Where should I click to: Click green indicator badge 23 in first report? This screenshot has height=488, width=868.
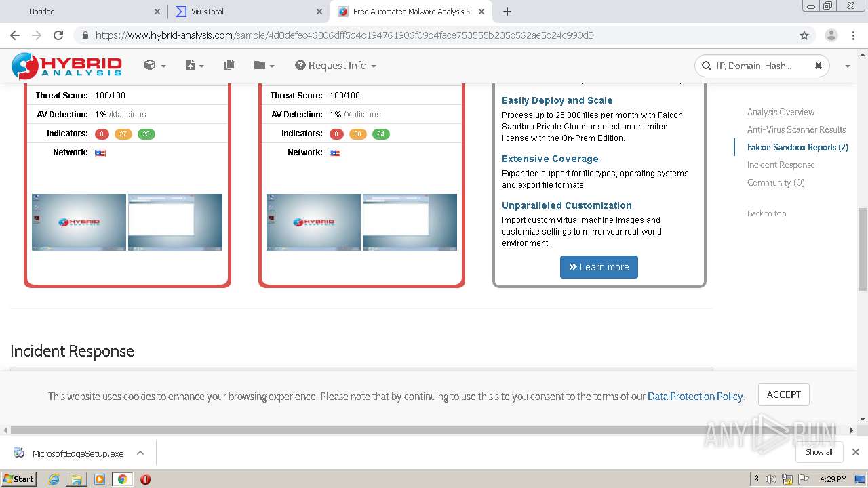pos(146,134)
